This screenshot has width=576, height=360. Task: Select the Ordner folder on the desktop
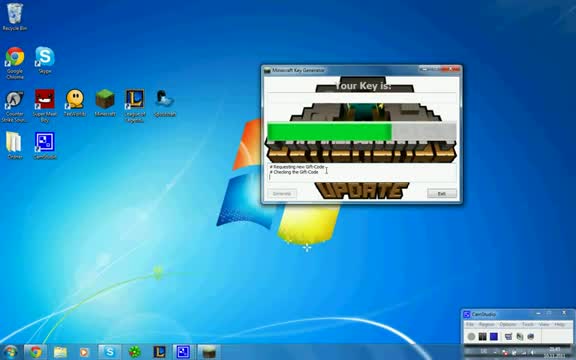pyautogui.click(x=15, y=145)
